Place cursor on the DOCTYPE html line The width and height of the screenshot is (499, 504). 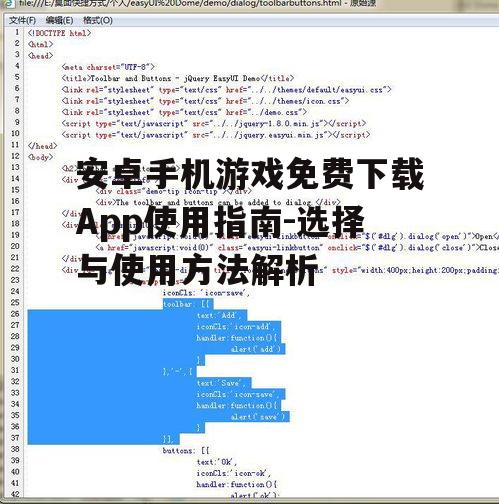[x=59, y=33]
